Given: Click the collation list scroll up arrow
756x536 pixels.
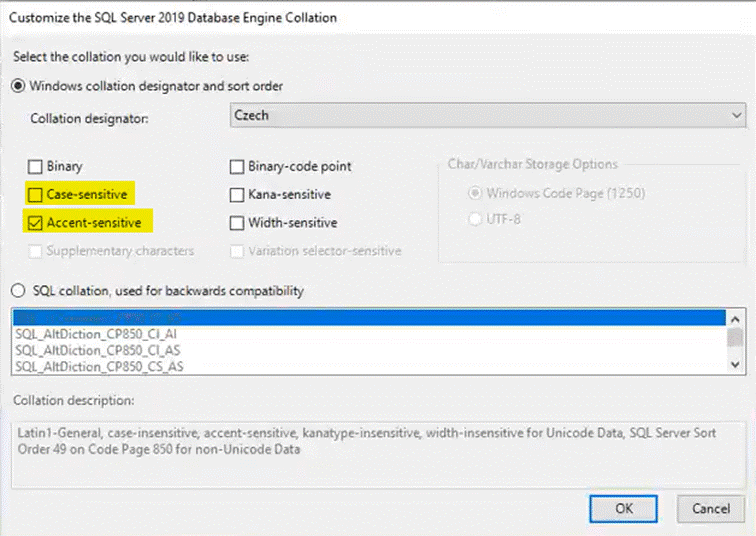Looking at the screenshot, I should (x=735, y=319).
